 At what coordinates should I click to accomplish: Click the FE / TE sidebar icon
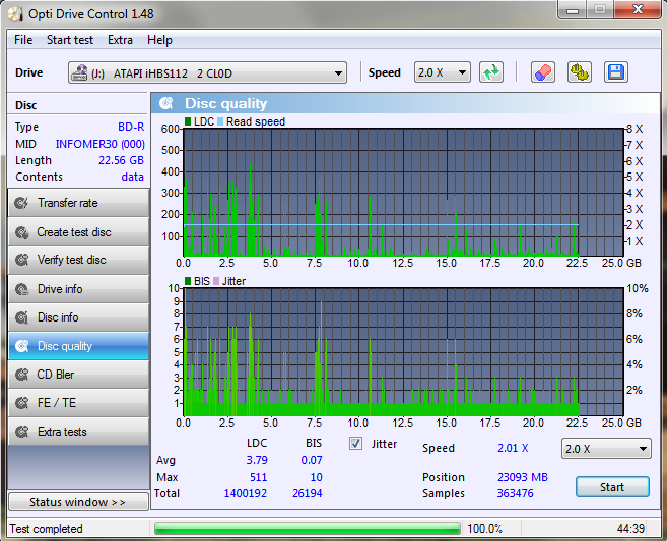tap(21, 403)
